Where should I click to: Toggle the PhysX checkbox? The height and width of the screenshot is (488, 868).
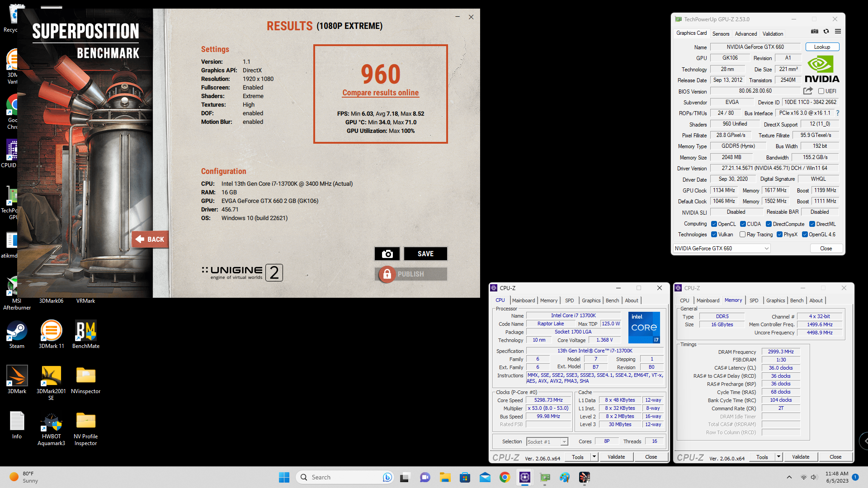click(779, 235)
